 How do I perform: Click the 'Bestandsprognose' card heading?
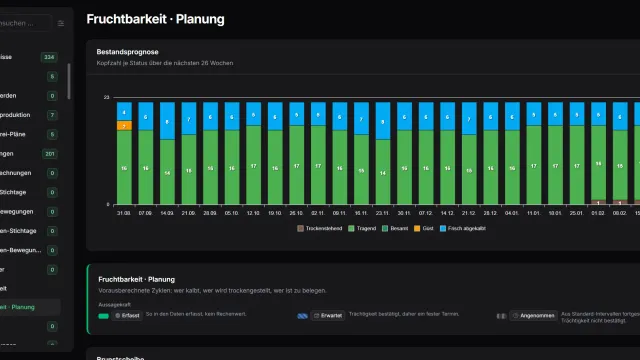127,52
